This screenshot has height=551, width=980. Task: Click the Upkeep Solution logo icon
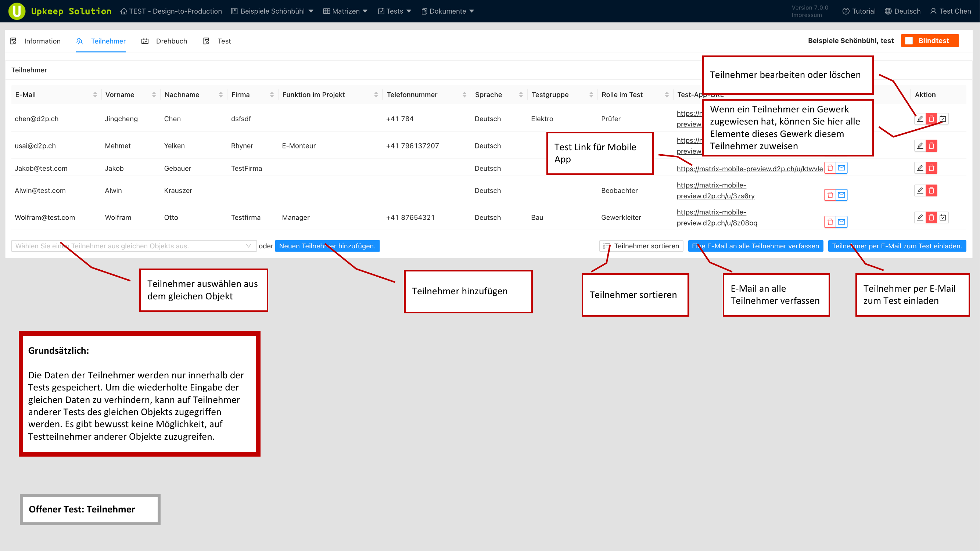coord(17,11)
